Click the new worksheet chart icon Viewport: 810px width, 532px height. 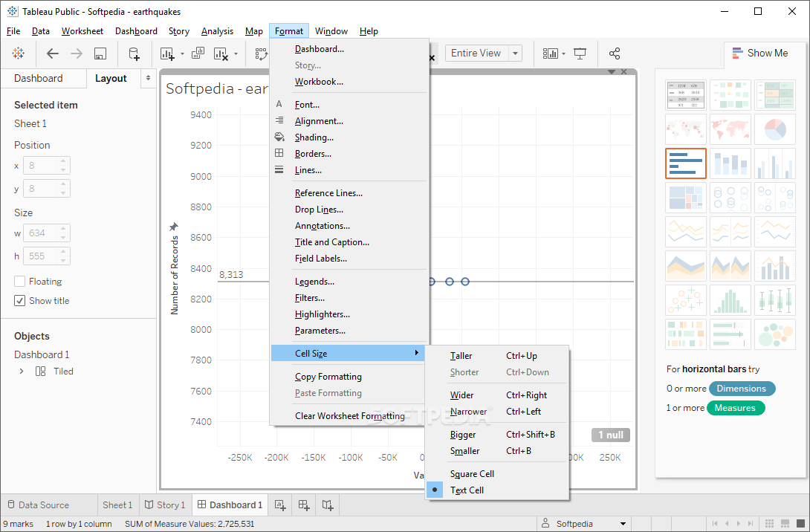point(167,53)
